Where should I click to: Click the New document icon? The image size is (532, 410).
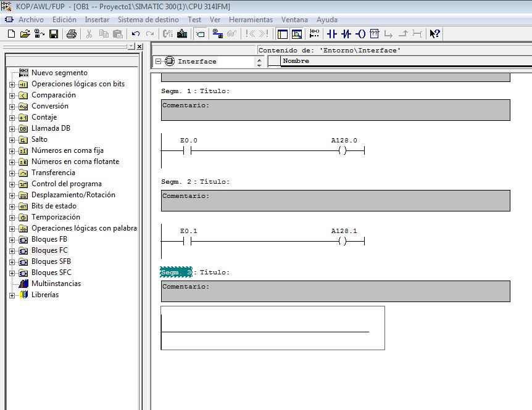11,34
